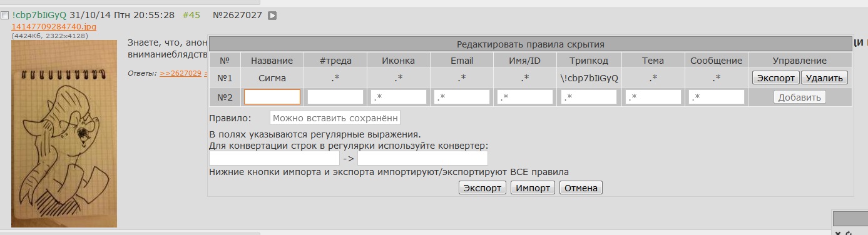Cancel the dialog with the Отмена button
The width and height of the screenshot is (868, 235).
(581, 188)
